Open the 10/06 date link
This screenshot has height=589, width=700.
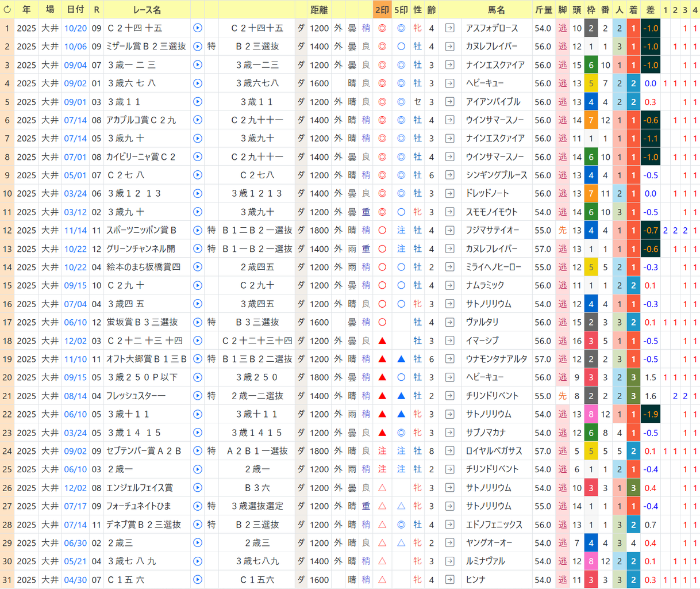pos(75,47)
